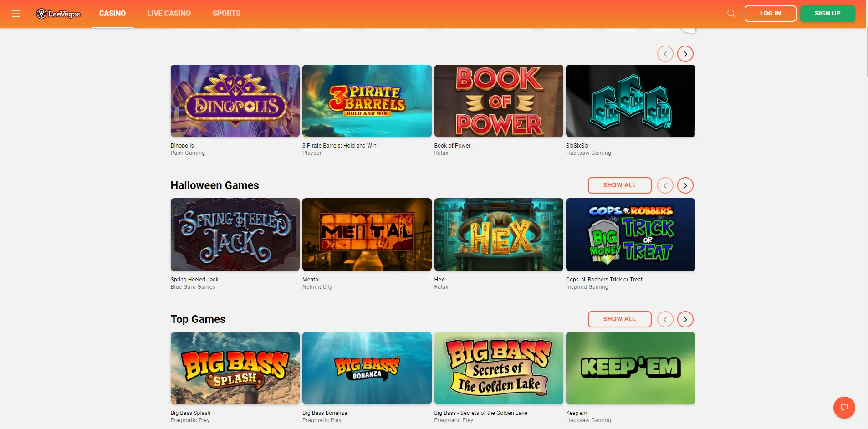Screen dimensions: 868x429
Task: Show next Top Games
Action: (685, 319)
